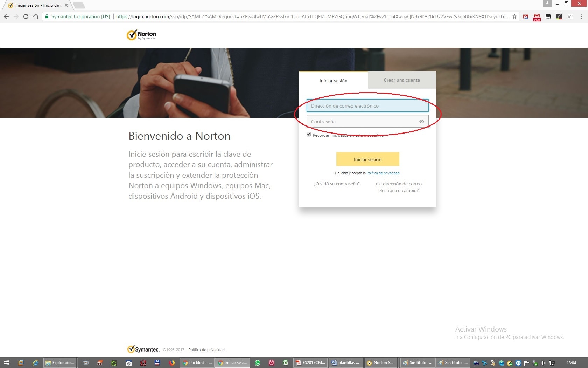Open the 'Norton S...' taskbar window

tap(381, 363)
